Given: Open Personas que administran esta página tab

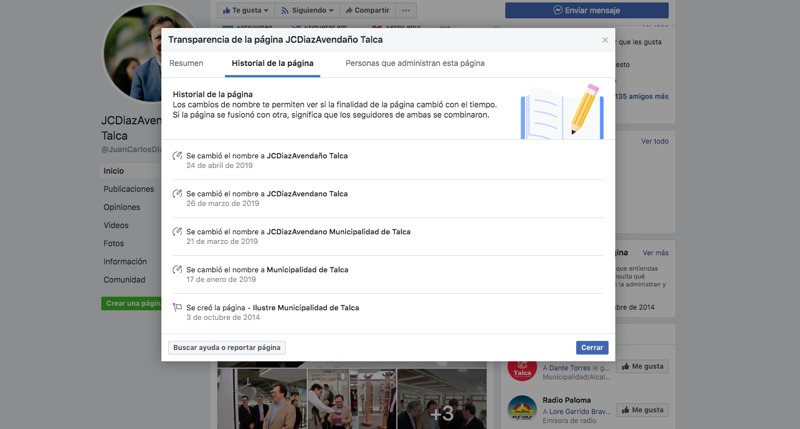Looking at the screenshot, I should (x=415, y=63).
